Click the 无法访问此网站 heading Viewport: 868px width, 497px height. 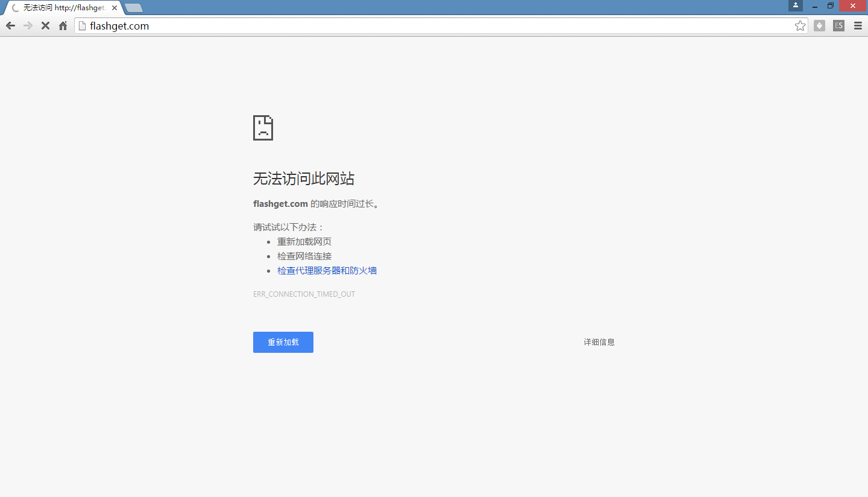(x=304, y=179)
